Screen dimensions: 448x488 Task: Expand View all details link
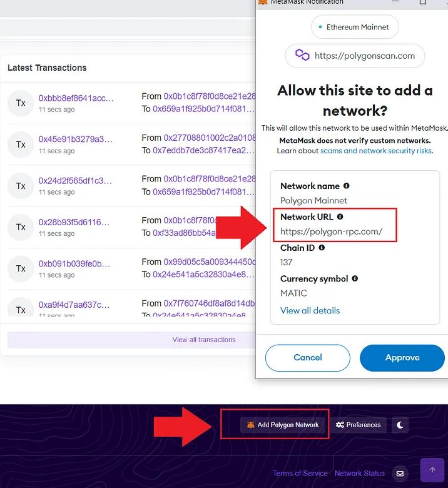tap(310, 310)
